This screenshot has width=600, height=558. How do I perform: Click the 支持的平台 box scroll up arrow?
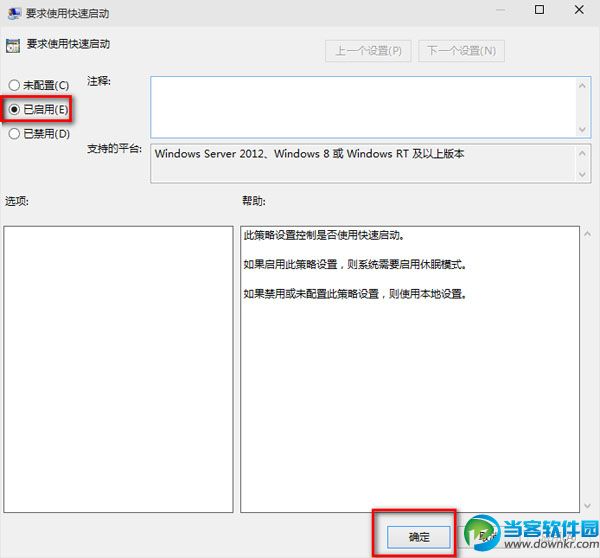582,153
